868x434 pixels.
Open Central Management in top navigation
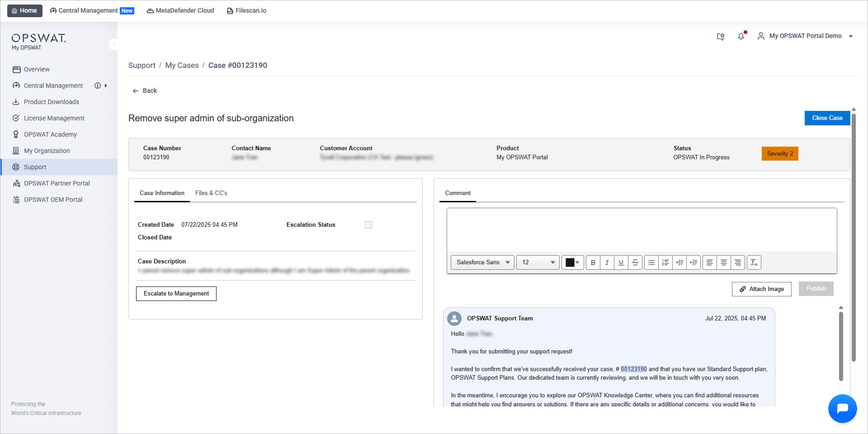(x=92, y=10)
